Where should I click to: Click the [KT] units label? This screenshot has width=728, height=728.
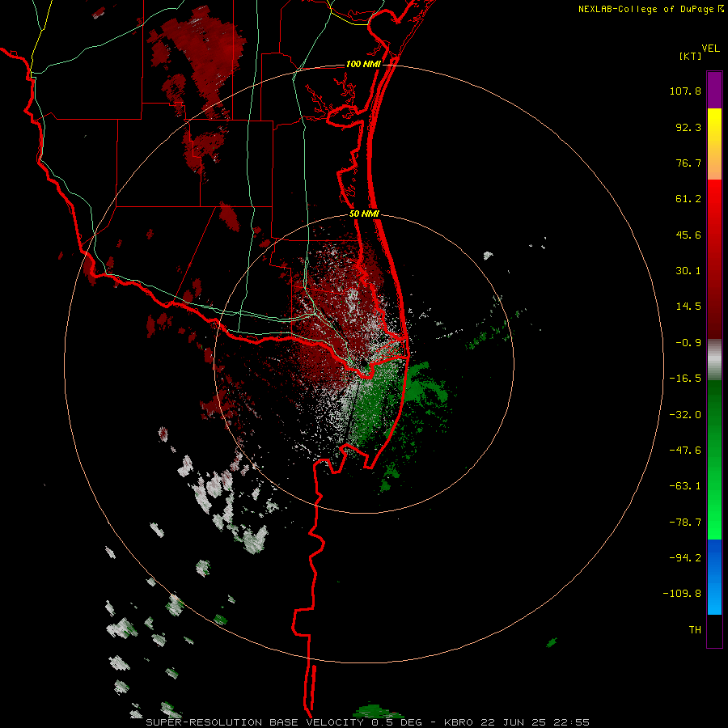pos(691,56)
